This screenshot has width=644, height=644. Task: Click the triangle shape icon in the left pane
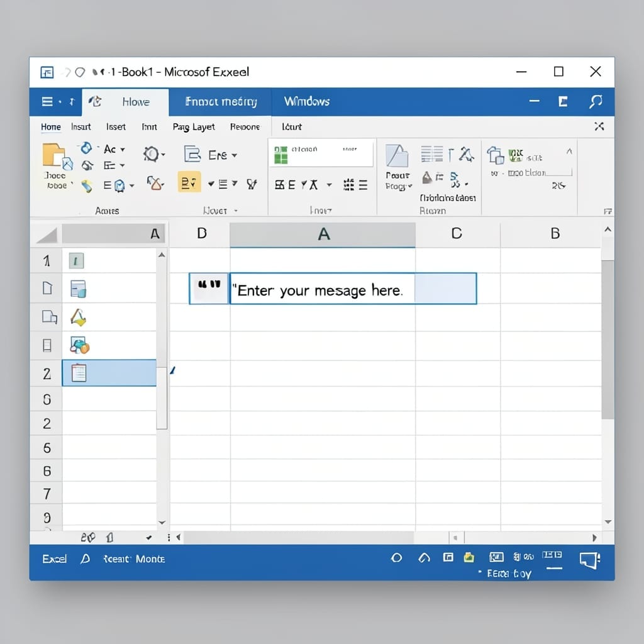click(x=78, y=318)
